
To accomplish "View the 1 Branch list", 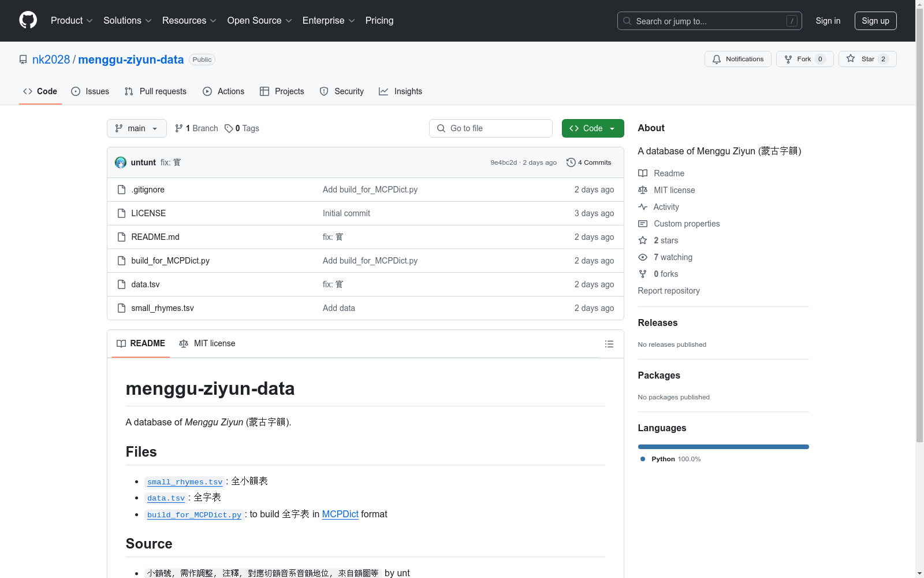I will [x=196, y=128].
